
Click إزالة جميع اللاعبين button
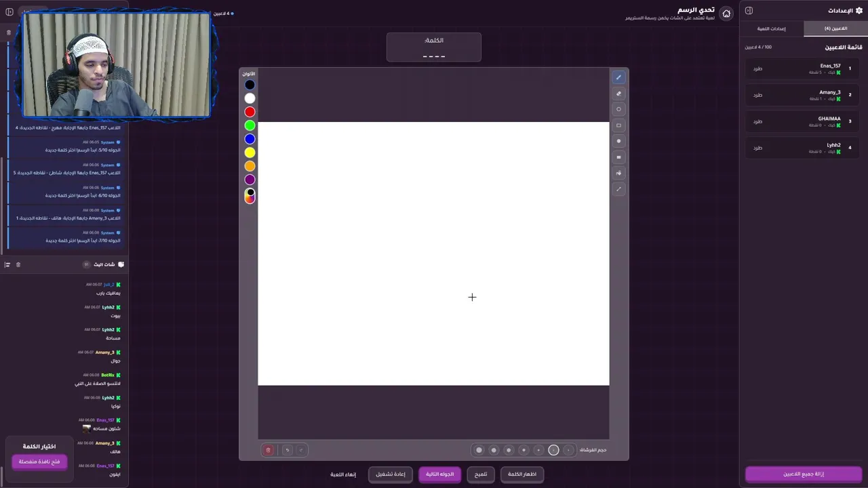click(x=804, y=474)
